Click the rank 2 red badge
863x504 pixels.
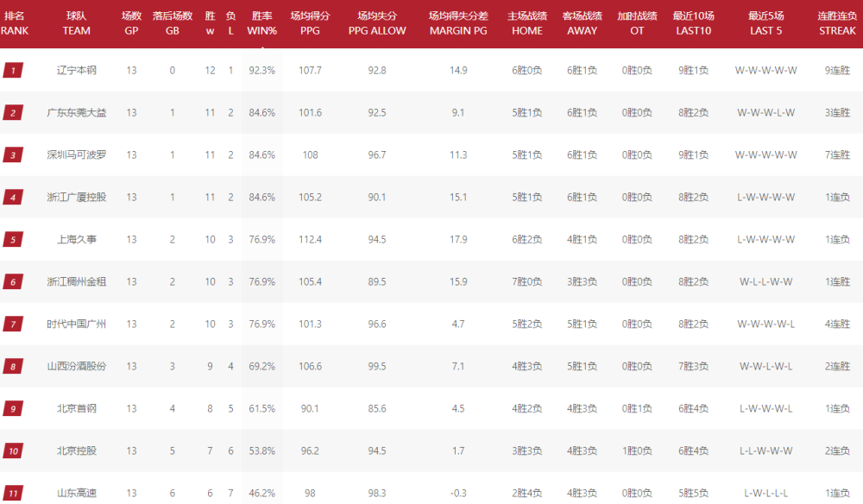[x=13, y=113]
